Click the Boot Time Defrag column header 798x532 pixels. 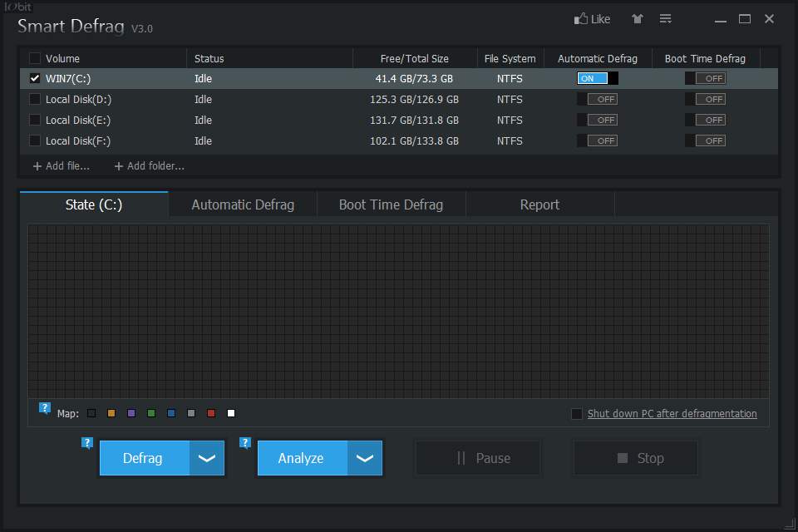706,58
